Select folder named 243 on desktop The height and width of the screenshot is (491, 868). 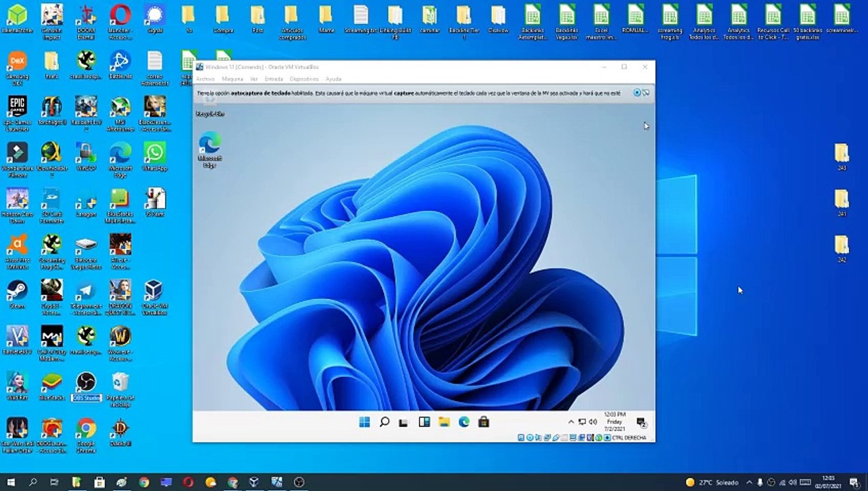point(841,157)
